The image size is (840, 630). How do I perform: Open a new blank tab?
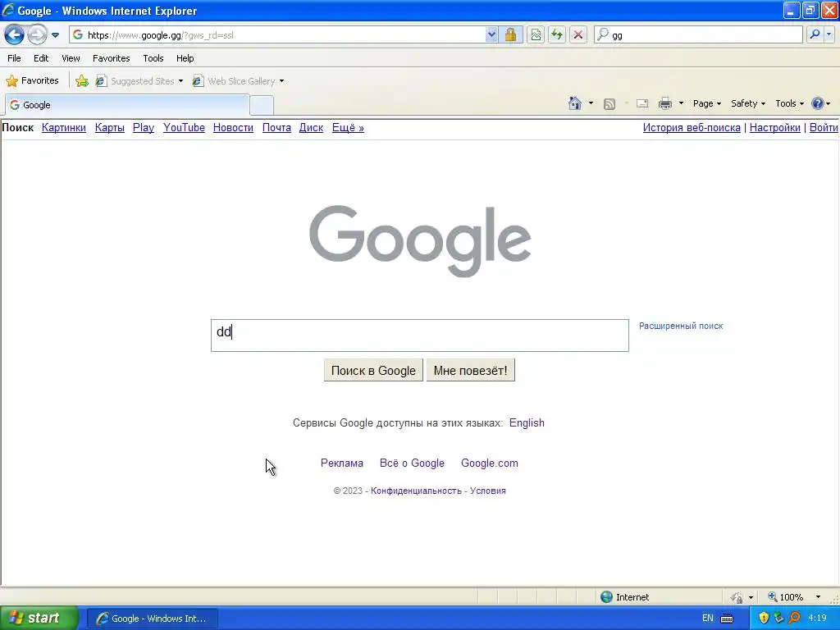pos(262,106)
